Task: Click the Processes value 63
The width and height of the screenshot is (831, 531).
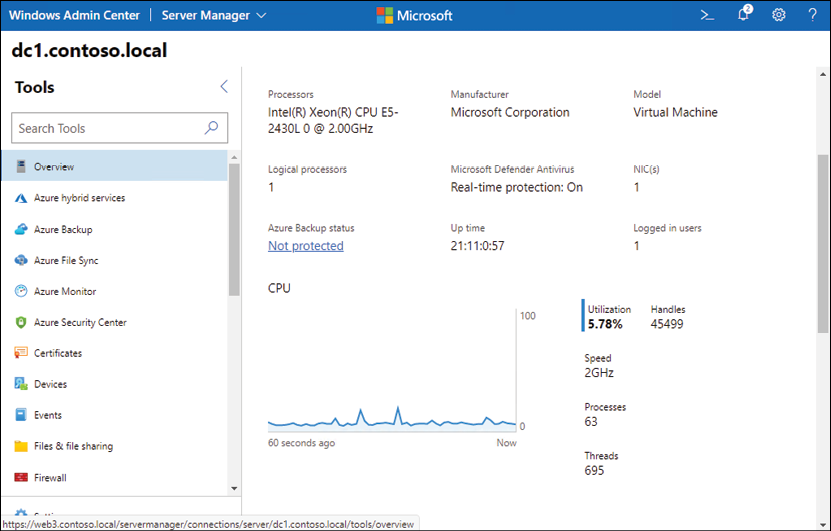Action: click(x=591, y=422)
